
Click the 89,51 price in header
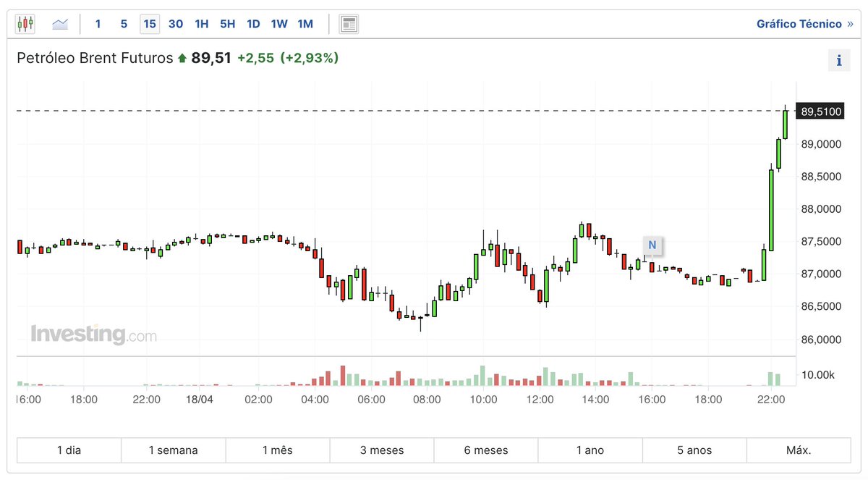pyautogui.click(x=211, y=58)
